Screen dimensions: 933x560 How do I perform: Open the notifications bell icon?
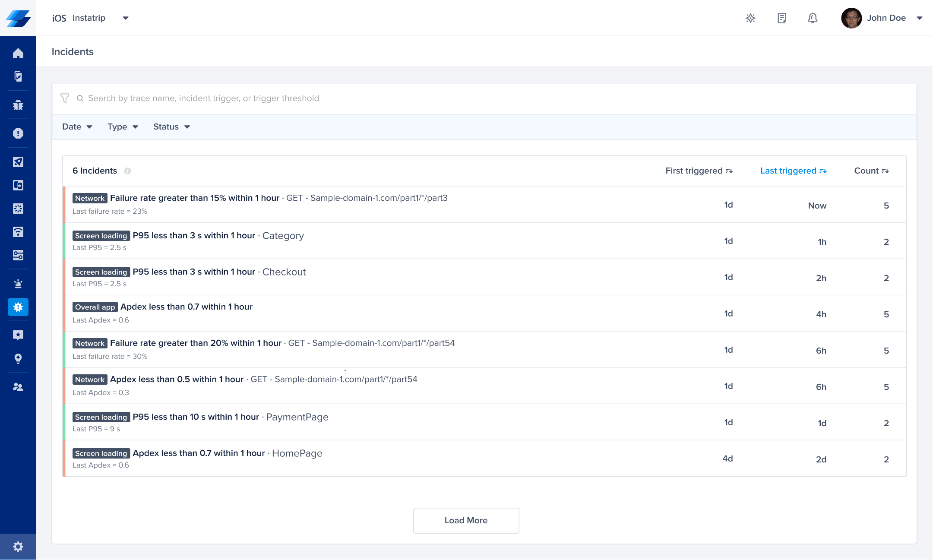pos(813,18)
